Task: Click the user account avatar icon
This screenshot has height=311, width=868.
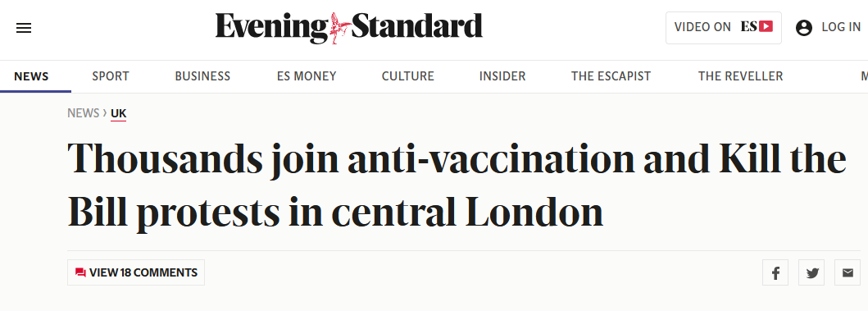Action: coord(804,28)
